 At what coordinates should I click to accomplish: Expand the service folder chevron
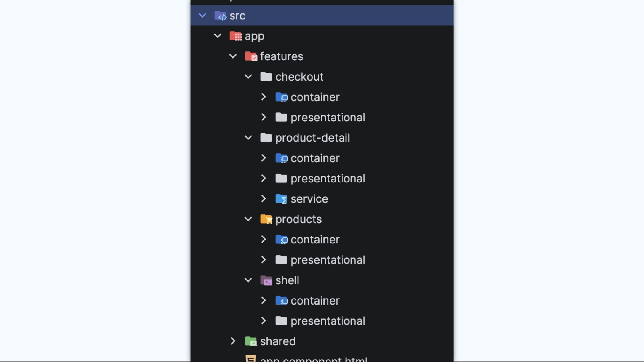(263, 199)
